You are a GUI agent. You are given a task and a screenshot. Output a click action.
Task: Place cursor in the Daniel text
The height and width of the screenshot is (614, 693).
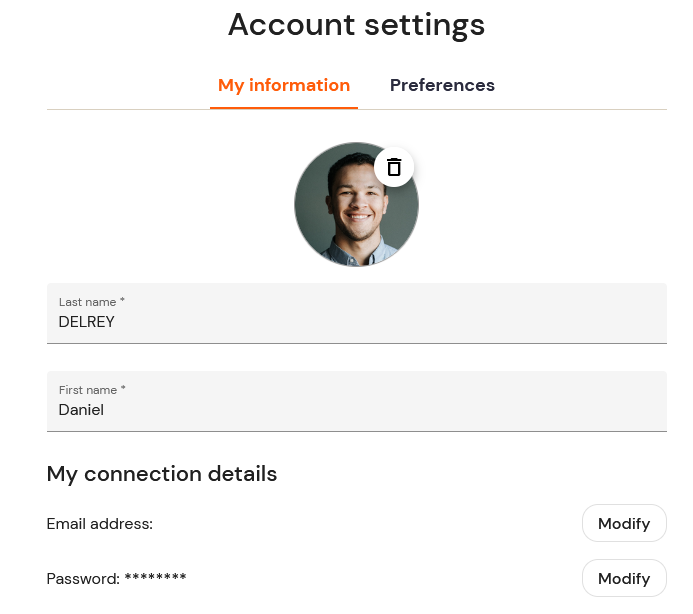(x=81, y=410)
